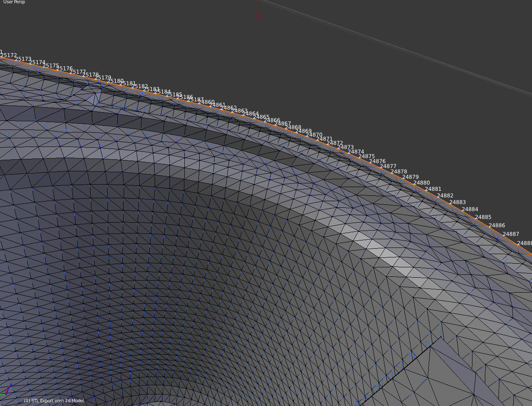Pick vertex index label 24883
Screen dimensions: 532x406
point(457,202)
